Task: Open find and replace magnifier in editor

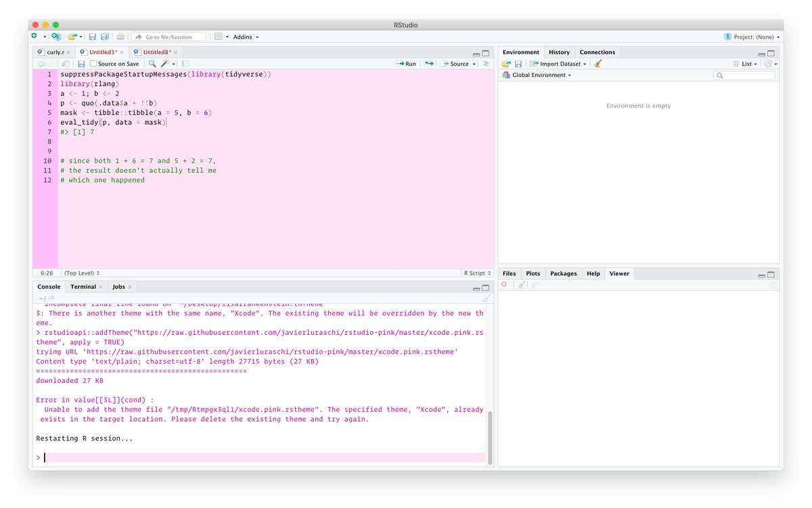Action: (152, 64)
